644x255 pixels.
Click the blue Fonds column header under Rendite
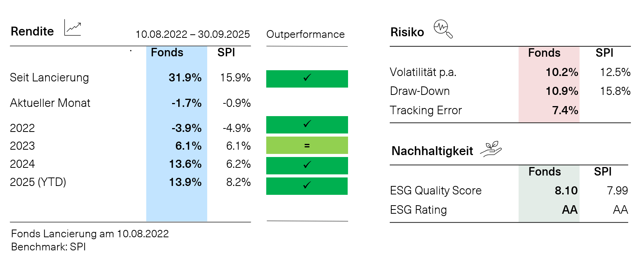point(167,52)
